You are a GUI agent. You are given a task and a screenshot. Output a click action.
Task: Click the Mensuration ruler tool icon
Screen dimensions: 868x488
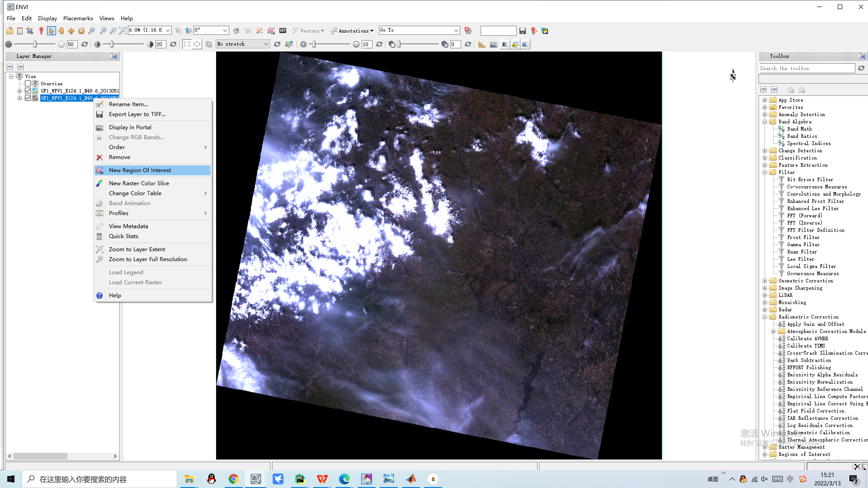[x=482, y=44]
